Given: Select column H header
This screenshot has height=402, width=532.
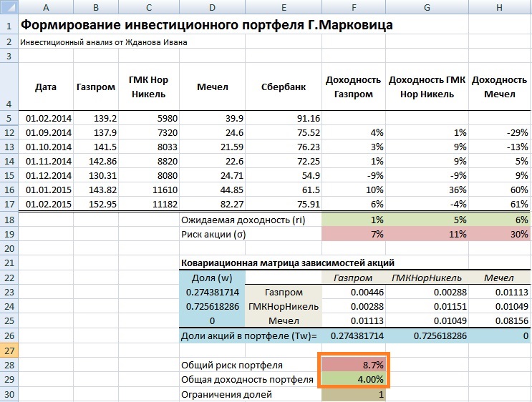Looking at the screenshot, I should [500, 7].
